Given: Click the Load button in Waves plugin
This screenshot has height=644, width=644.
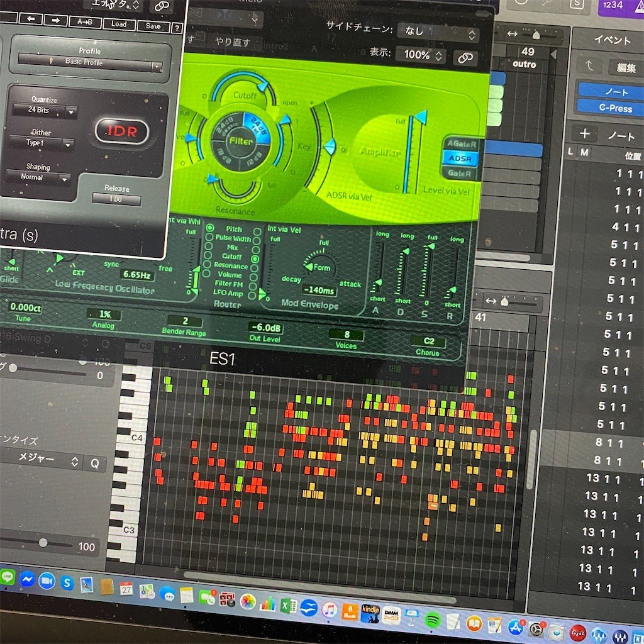Looking at the screenshot, I should [x=119, y=25].
